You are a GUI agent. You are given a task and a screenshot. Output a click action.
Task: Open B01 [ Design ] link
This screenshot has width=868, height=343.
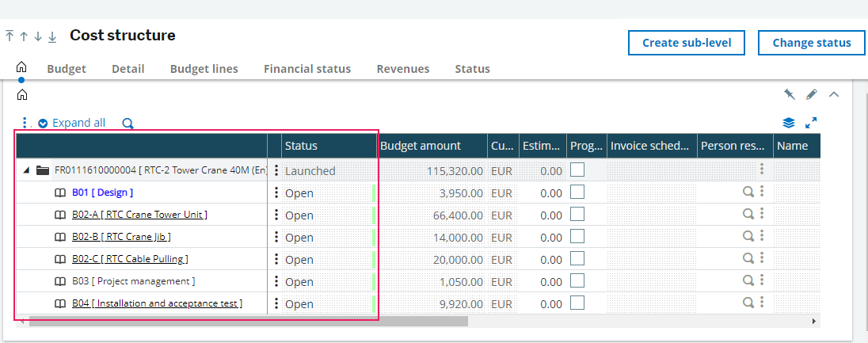[102, 192]
